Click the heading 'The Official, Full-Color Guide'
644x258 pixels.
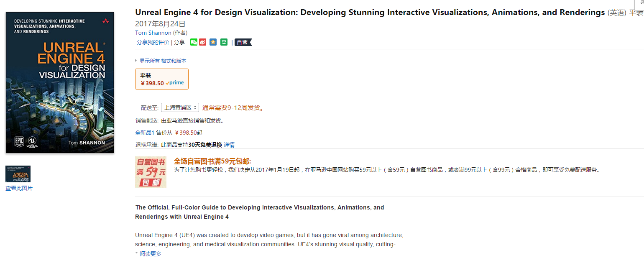pos(259,212)
